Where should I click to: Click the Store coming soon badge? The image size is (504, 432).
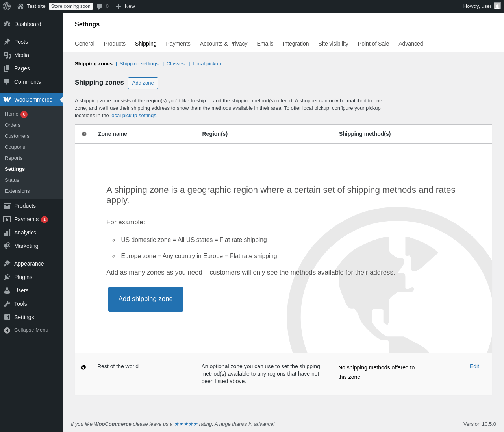(71, 6)
